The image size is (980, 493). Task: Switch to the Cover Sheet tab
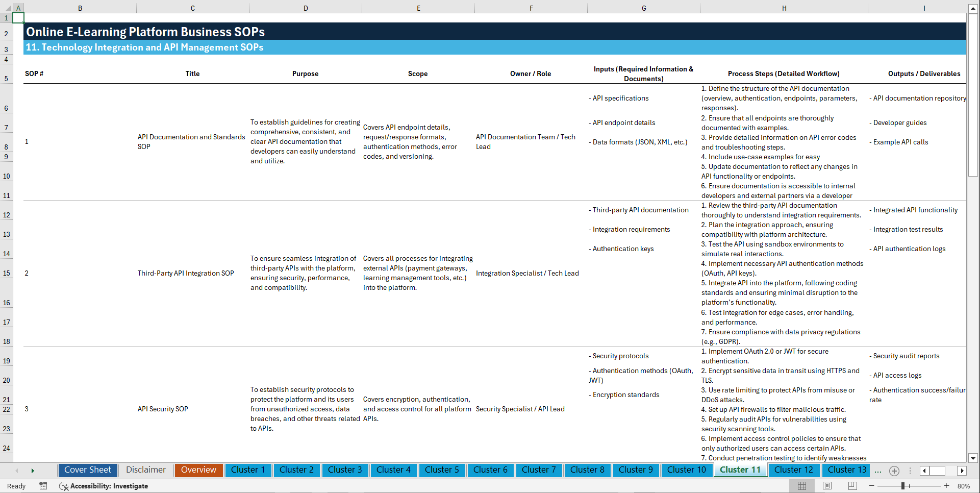pyautogui.click(x=87, y=470)
